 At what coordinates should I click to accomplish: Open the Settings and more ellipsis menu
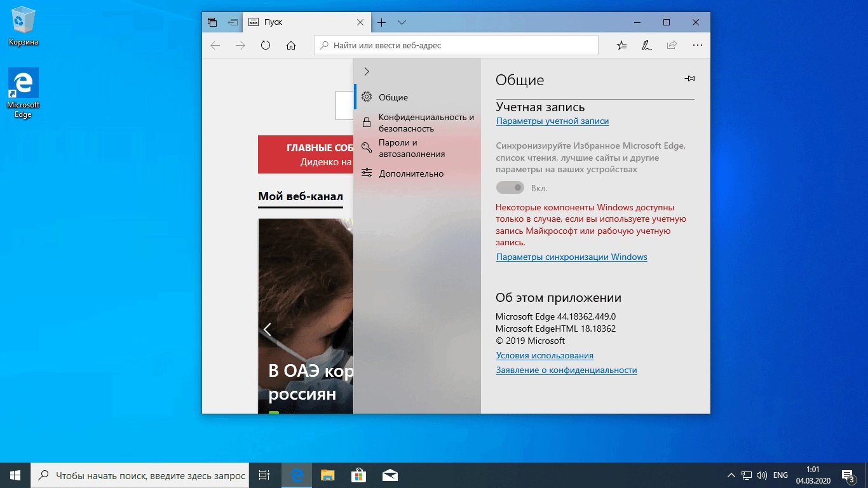(698, 45)
